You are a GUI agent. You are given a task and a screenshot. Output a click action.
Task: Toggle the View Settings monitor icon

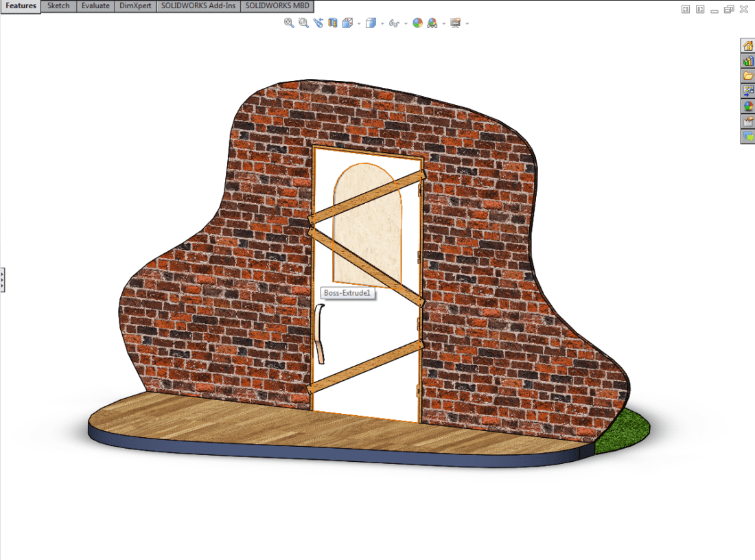click(x=454, y=23)
